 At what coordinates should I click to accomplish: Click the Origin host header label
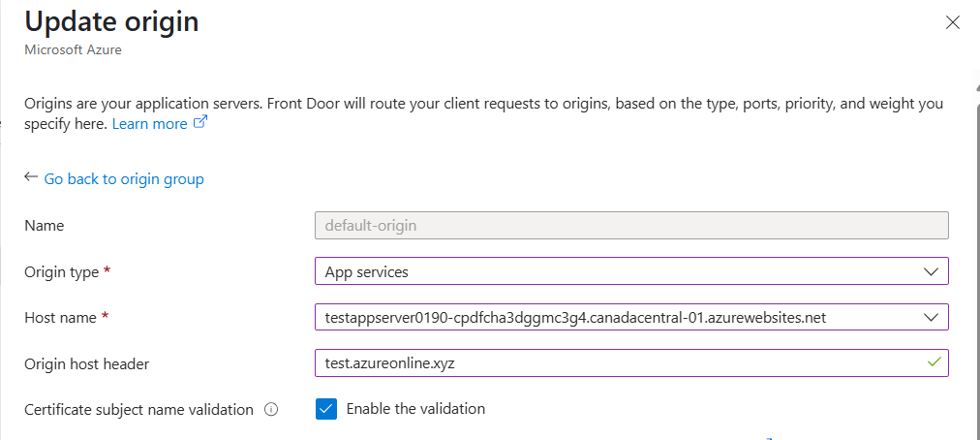[87, 363]
